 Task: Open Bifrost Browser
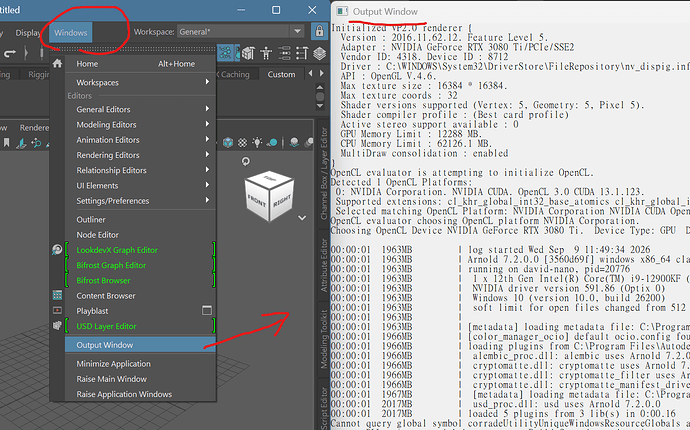tap(140, 280)
